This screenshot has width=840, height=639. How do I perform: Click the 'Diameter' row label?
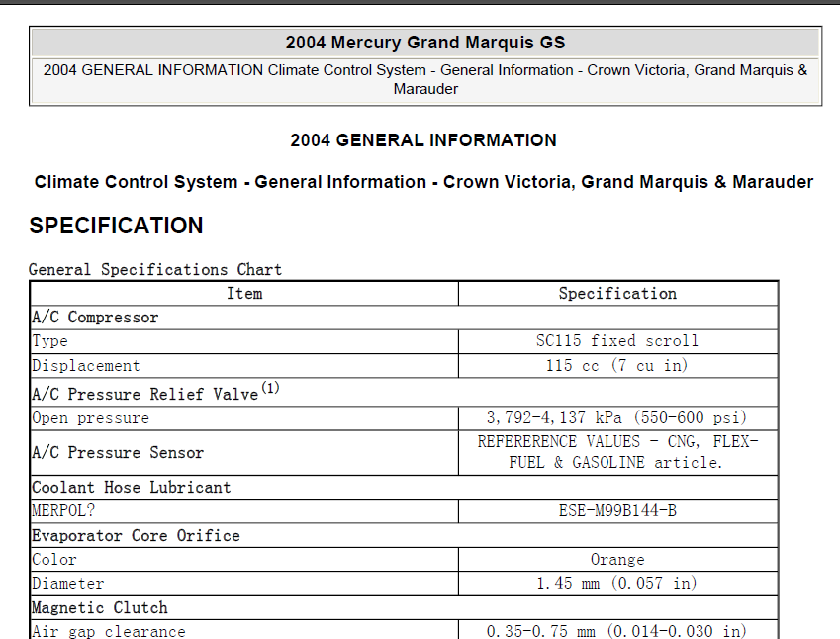coord(68,584)
